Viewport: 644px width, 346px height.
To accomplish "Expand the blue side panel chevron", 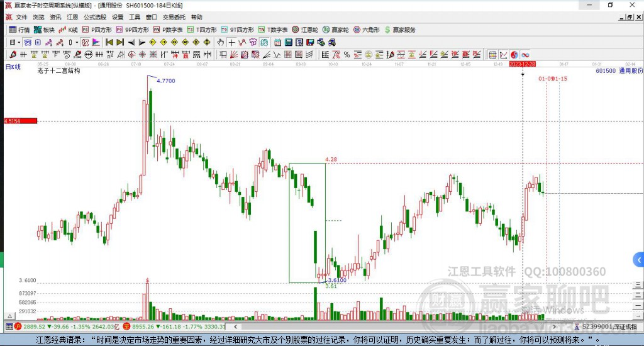I will [638, 260].
